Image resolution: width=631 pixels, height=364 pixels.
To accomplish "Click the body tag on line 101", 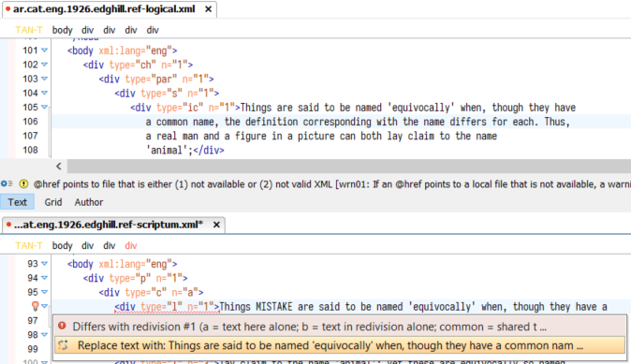I will click(x=123, y=51).
